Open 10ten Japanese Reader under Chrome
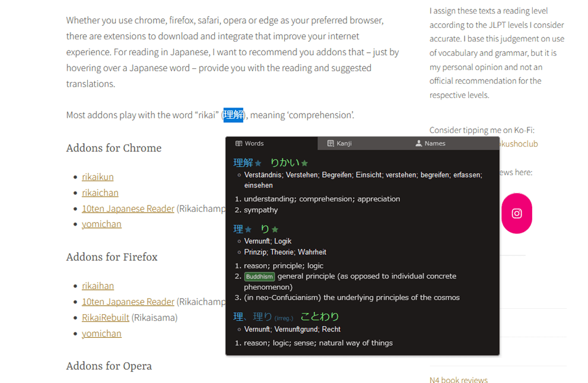 [x=128, y=208]
